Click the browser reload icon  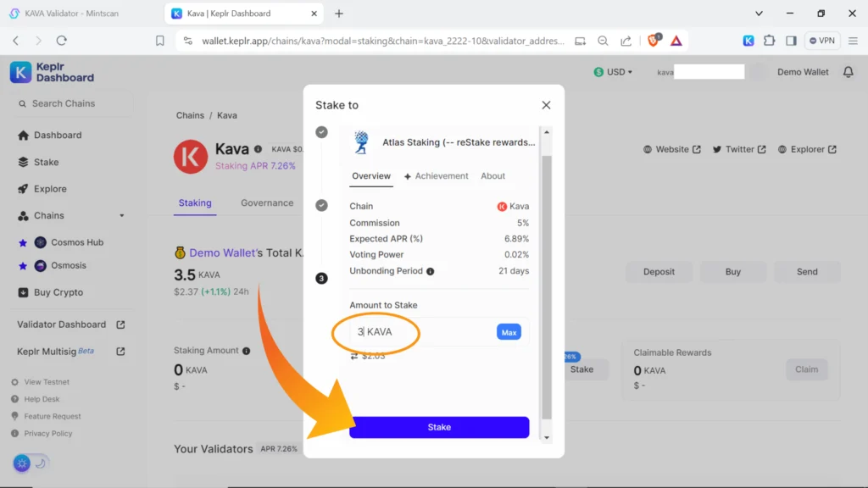(x=61, y=40)
